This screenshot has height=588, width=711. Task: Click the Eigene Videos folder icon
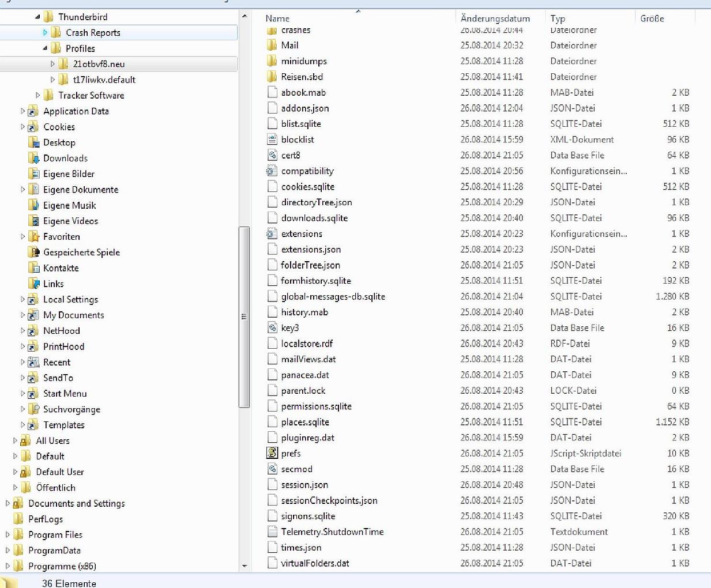coord(33,221)
